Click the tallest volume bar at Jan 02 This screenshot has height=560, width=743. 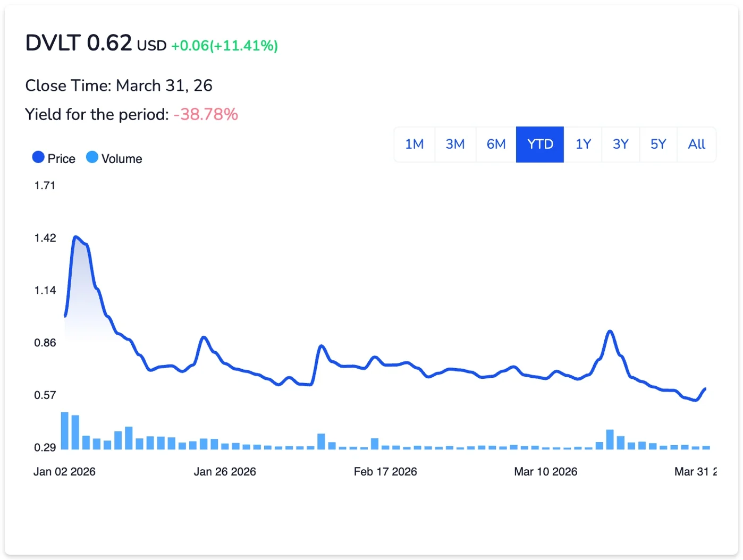pyautogui.click(x=65, y=431)
